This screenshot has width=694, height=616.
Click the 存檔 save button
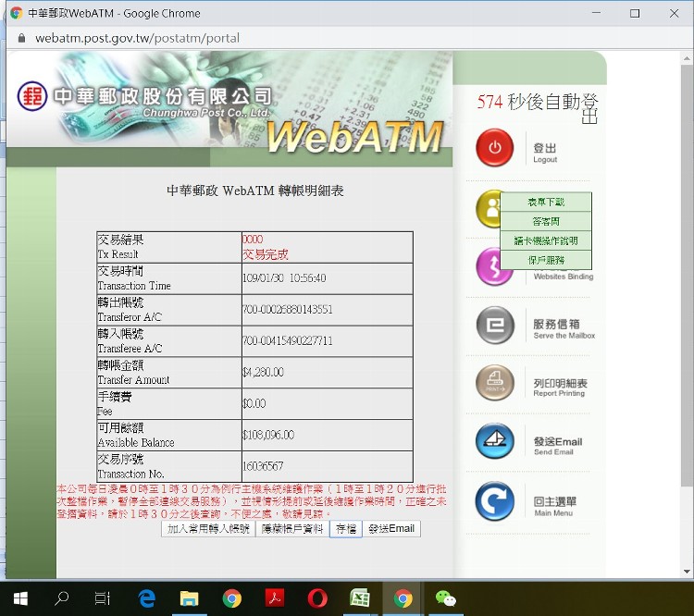(346, 529)
